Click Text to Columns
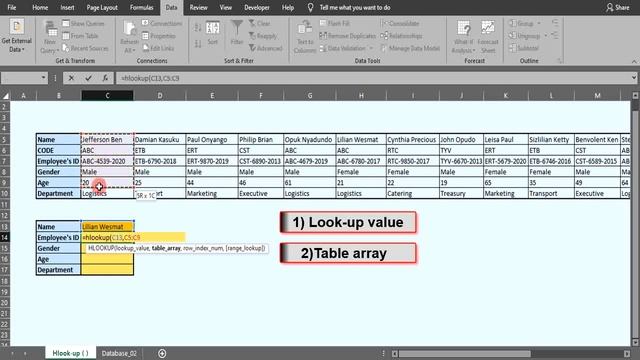 [305, 38]
